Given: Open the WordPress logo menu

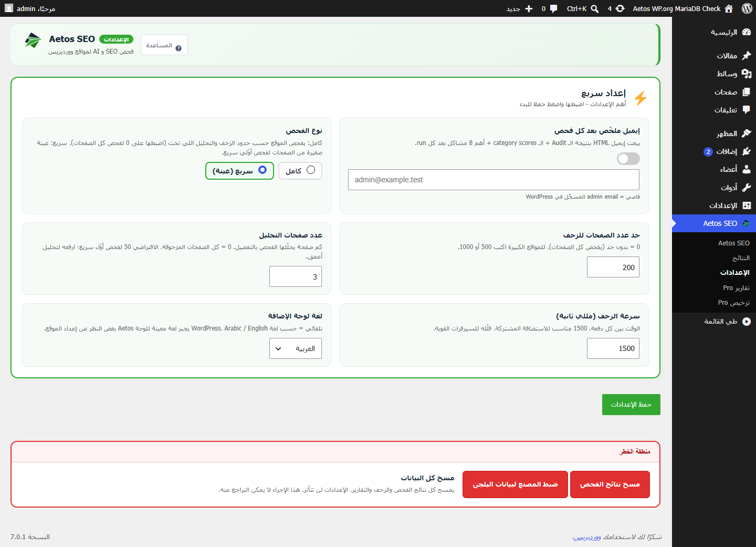Looking at the screenshot, I should tap(747, 8).
